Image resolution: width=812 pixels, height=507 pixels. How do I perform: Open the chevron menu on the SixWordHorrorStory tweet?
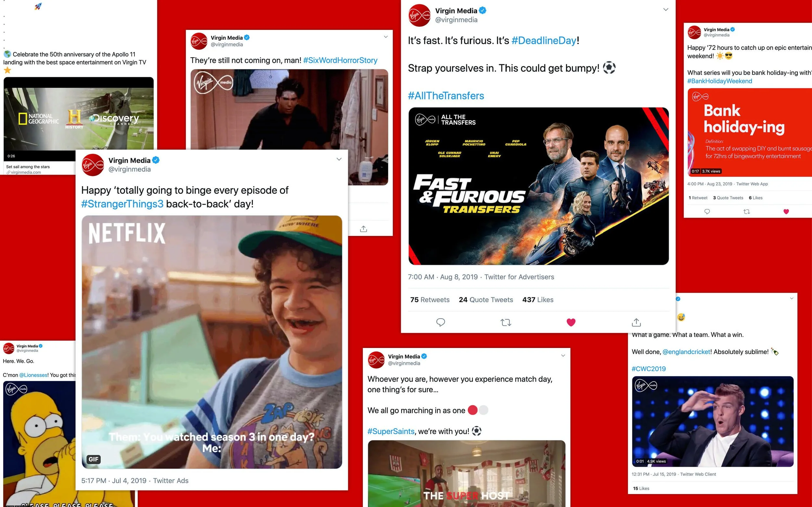tap(386, 37)
